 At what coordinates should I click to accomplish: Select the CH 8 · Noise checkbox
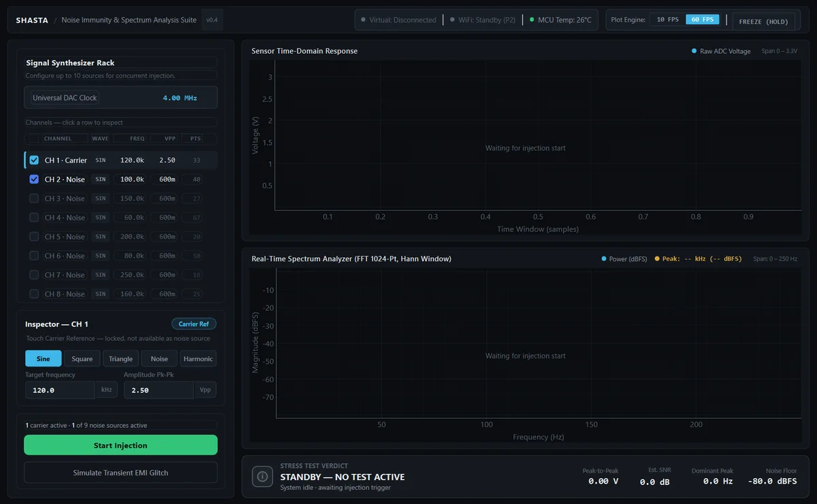34,294
